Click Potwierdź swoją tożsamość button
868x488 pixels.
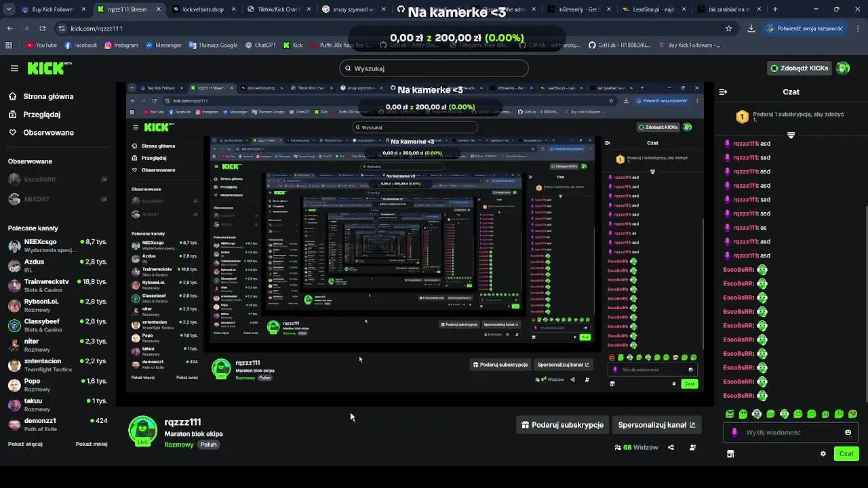[805, 28]
